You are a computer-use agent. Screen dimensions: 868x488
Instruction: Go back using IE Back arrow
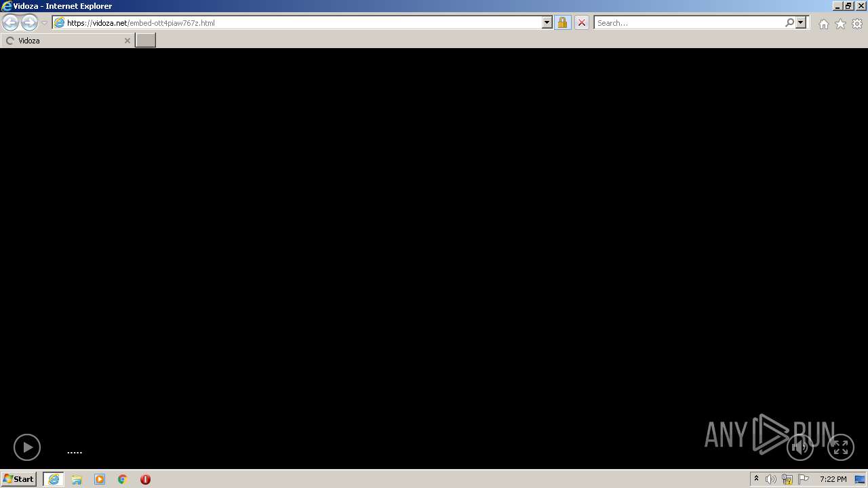(x=11, y=22)
